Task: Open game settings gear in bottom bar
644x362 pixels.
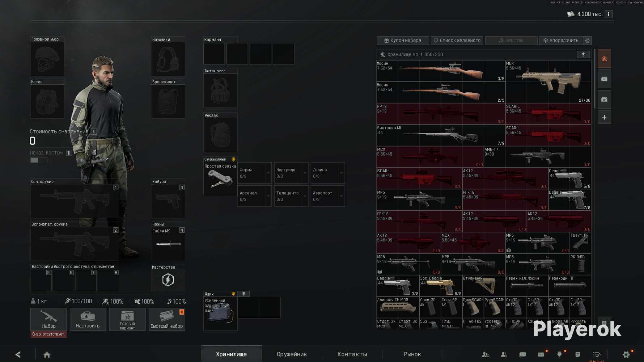Action: coord(626,354)
